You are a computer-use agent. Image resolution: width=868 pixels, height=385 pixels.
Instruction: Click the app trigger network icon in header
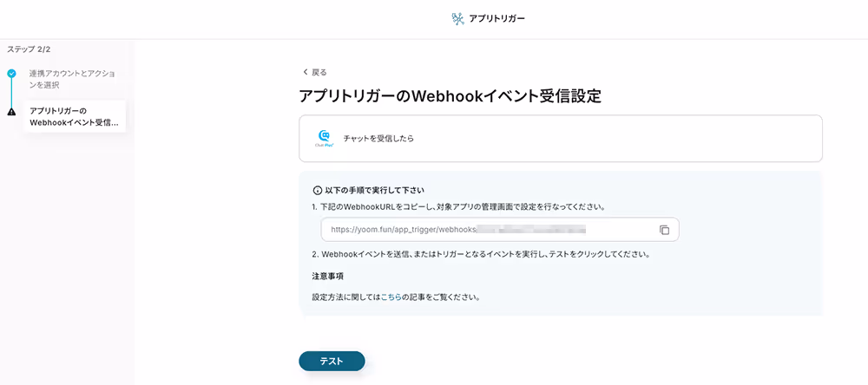point(457,19)
